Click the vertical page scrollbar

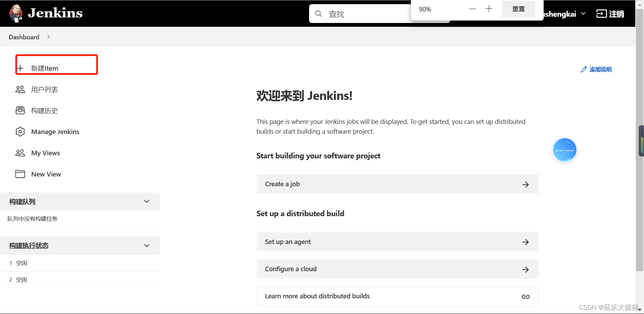tap(639, 139)
